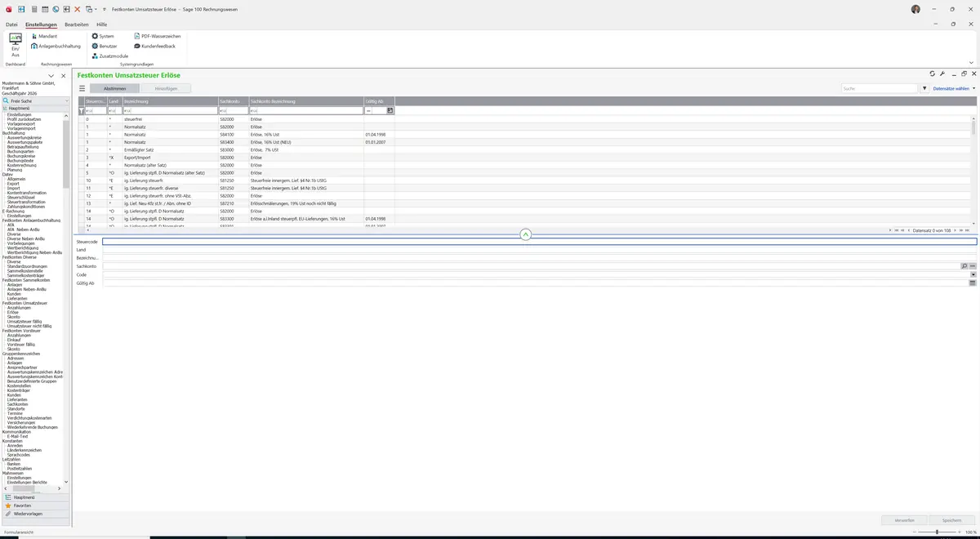Click the red X delete icon in quick access toolbar

click(78, 9)
